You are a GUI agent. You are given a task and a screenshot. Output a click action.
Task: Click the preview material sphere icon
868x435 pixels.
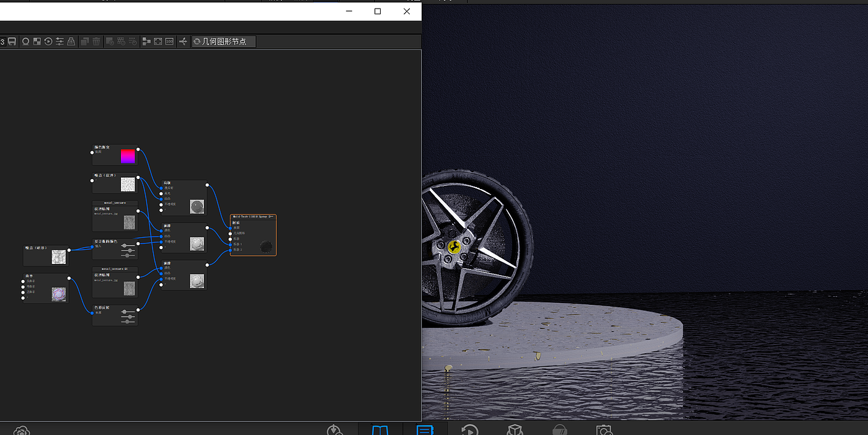pos(26,42)
